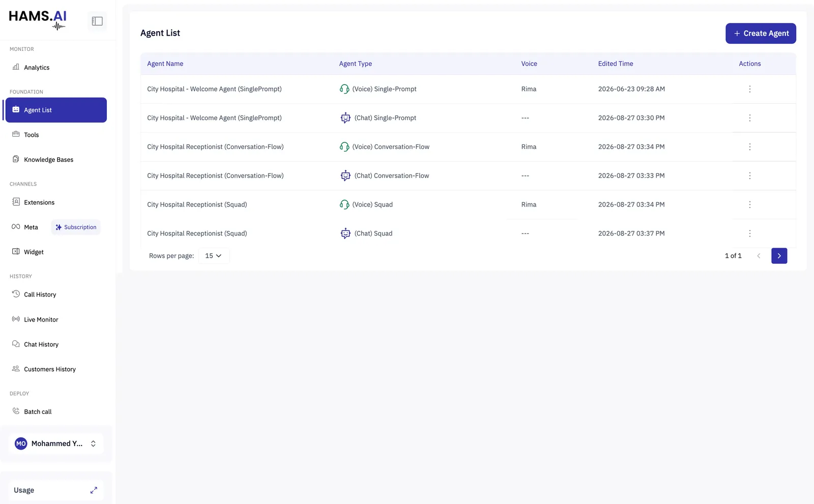
Task: Click the Edited Time column header
Action: pos(616,64)
